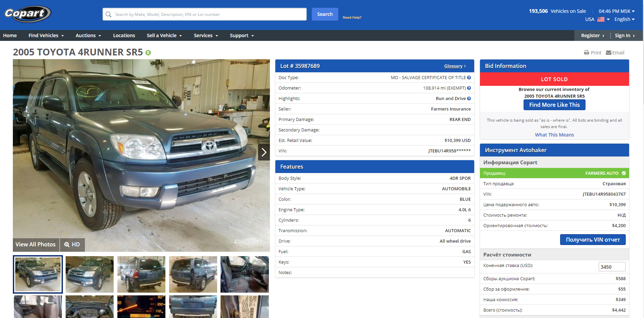Click the $10,399 USD retail value

pos(457,141)
